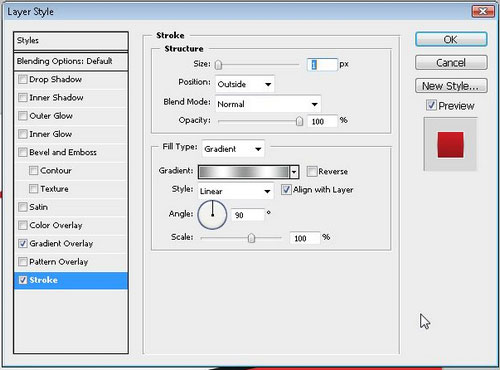The width and height of the screenshot is (500, 370).
Task: Uncheck the Stroke effect checkbox
Action: (23, 280)
